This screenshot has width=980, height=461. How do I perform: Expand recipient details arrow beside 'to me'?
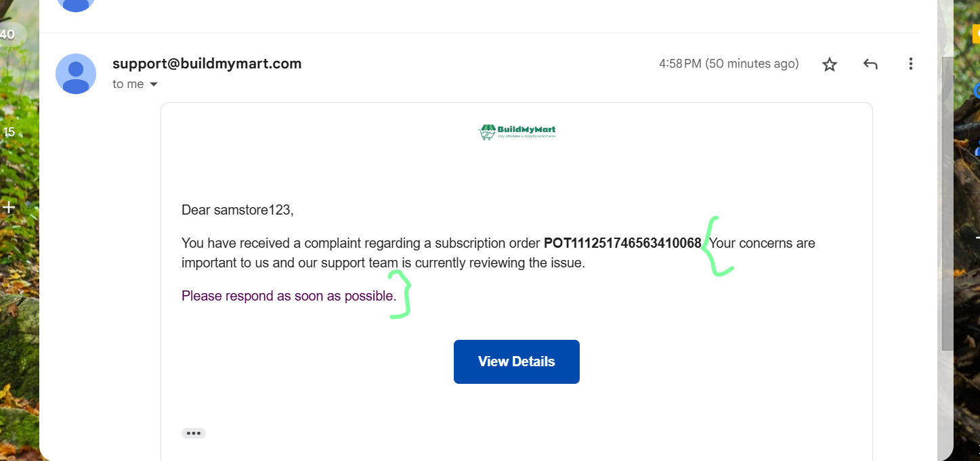pyautogui.click(x=154, y=85)
